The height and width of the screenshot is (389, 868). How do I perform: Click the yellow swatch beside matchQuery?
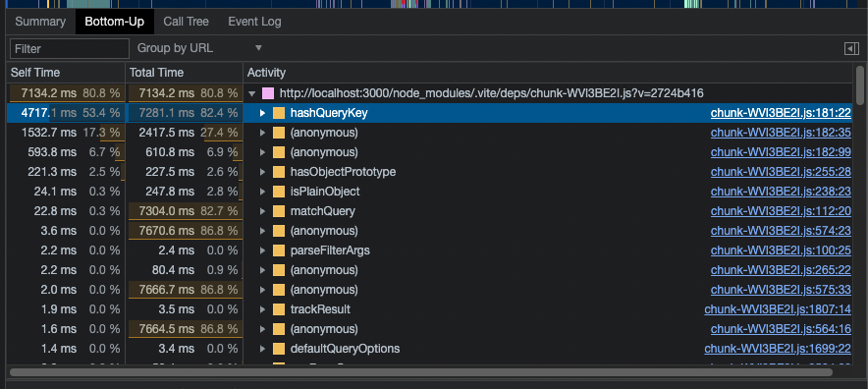pos(279,211)
